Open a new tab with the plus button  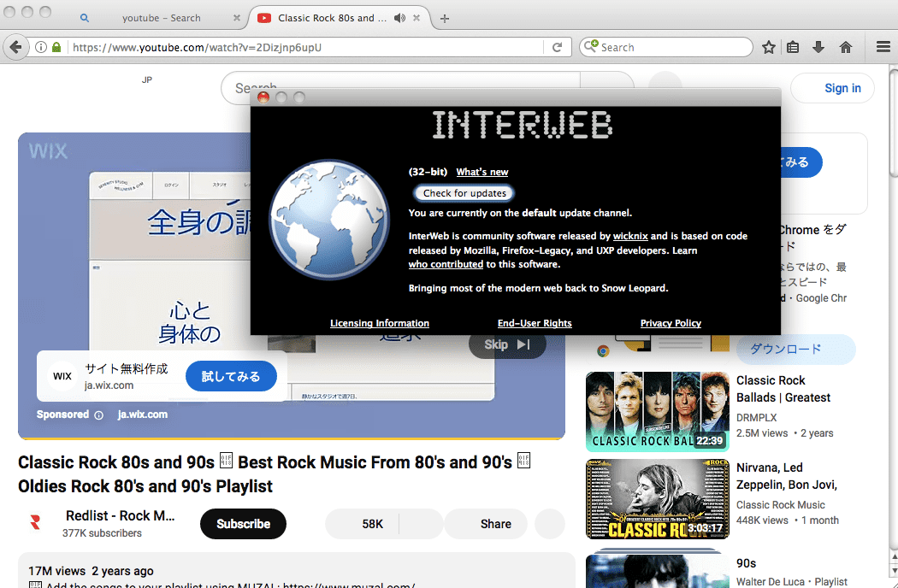(445, 18)
